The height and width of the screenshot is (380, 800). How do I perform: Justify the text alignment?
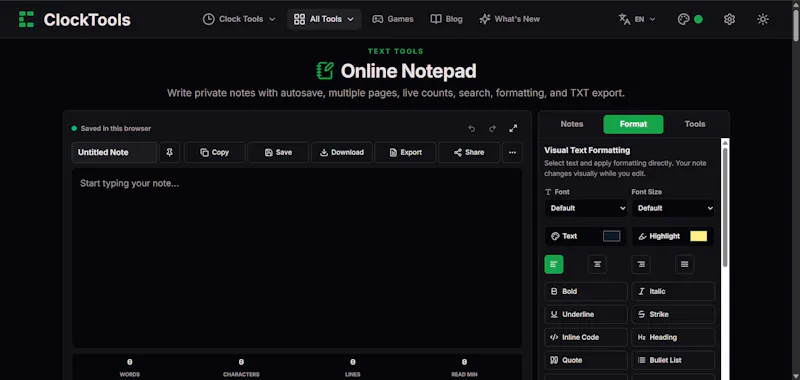(x=685, y=264)
